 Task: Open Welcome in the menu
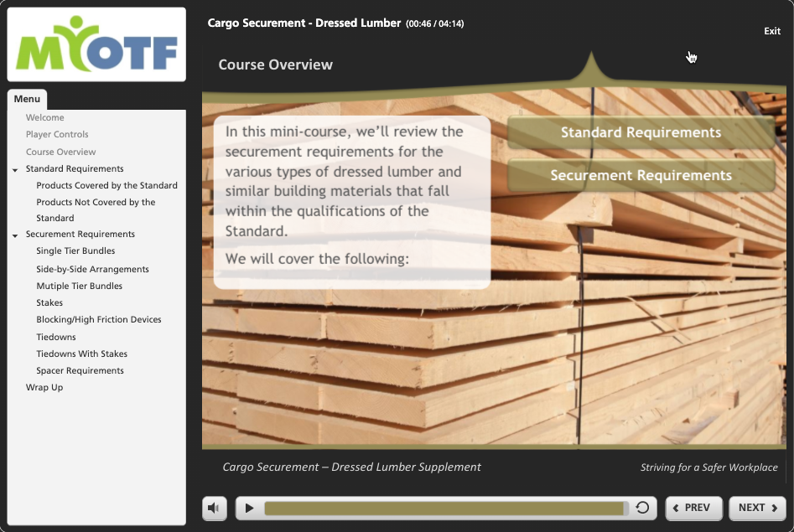(x=45, y=117)
